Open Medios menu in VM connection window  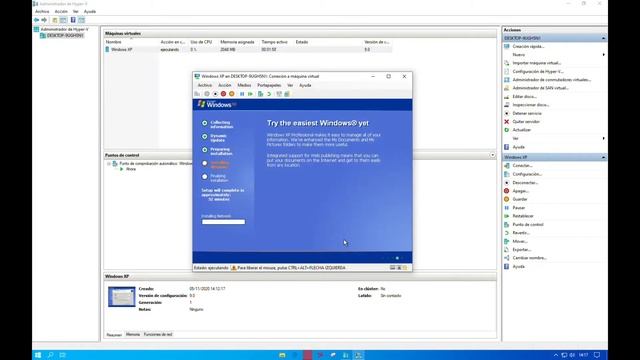coord(244,85)
